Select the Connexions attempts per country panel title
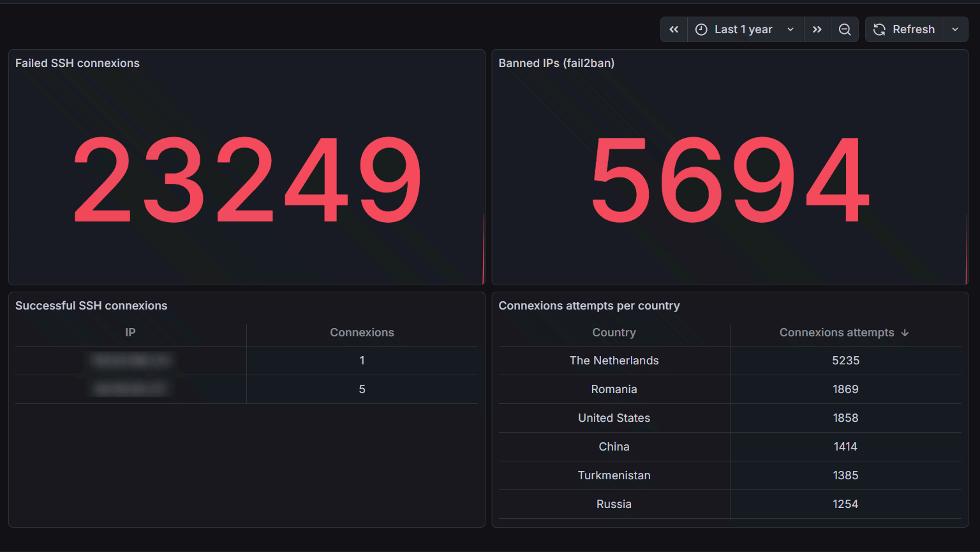The image size is (980, 552). pos(589,305)
